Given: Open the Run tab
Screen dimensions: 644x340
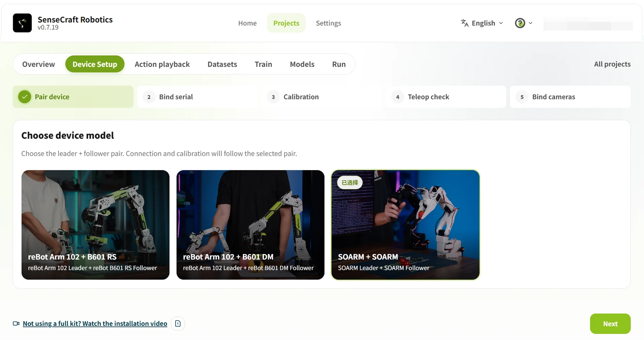Looking at the screenshot, I should pyautogui.click(x=339, y=64).
